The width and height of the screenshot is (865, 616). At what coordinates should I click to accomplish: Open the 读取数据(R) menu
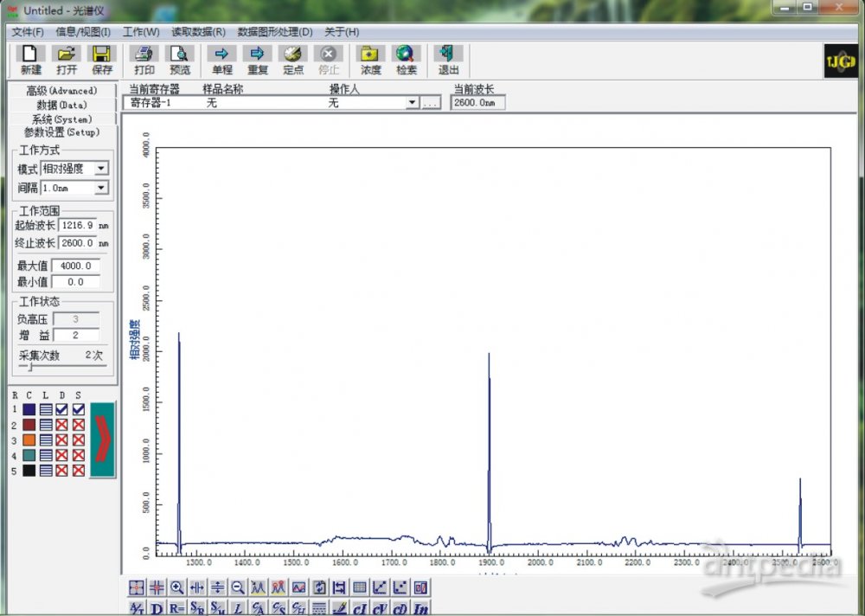tap(198, 32)
